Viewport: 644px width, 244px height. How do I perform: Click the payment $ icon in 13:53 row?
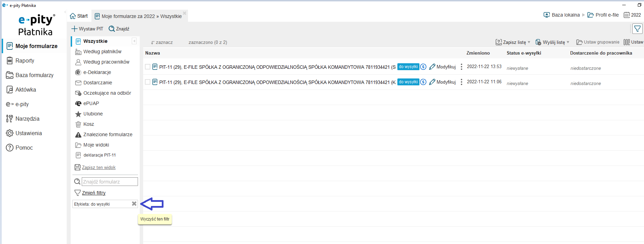423,67
